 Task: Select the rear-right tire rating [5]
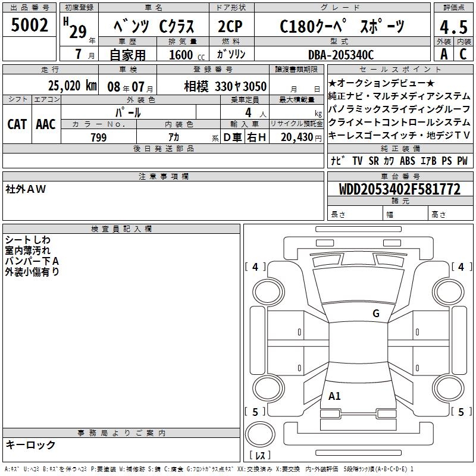point(461,412)
